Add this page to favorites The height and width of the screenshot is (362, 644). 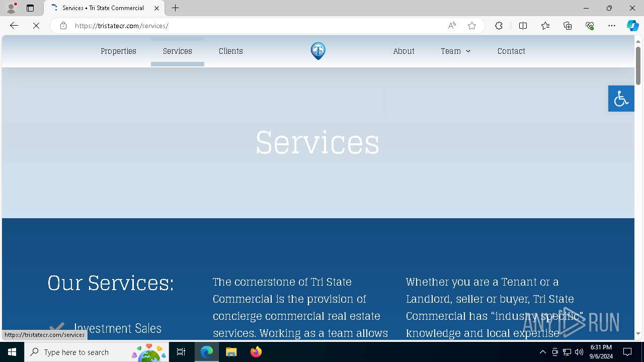tap(472, 26)
